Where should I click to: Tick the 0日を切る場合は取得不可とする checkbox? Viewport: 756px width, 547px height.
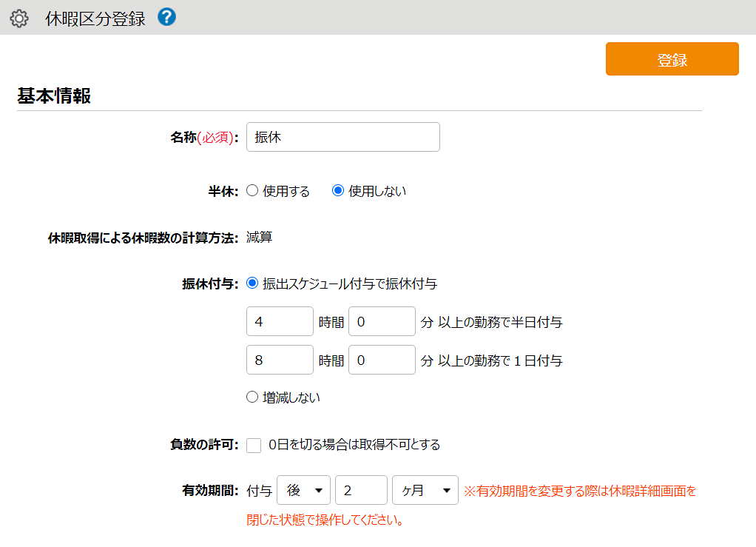click(254, 445)
